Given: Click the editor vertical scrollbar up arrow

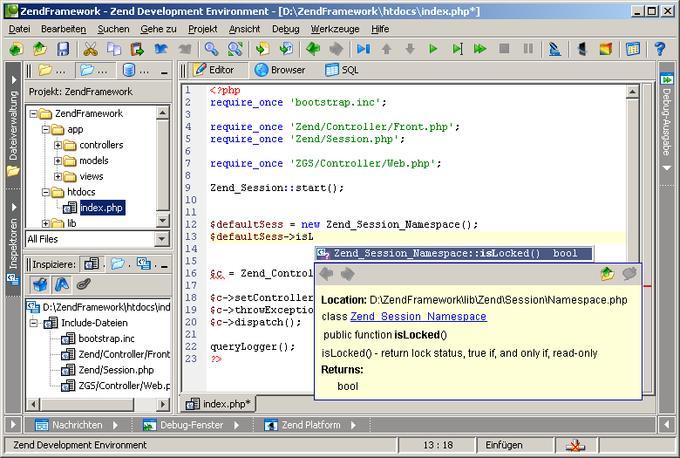Looking at the screenshot, I should click(x=632, y=92).
